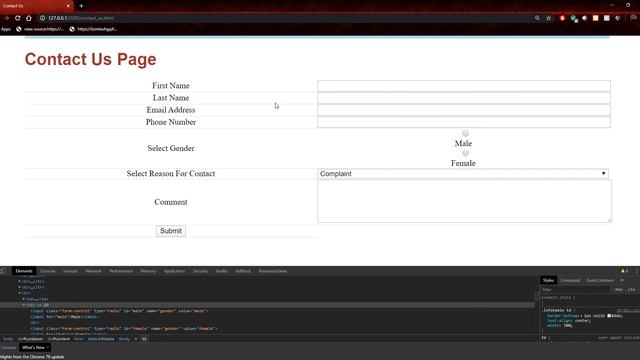Select the male radio input code line
This screenshot has height=360, width=640.
click(119, 311)
